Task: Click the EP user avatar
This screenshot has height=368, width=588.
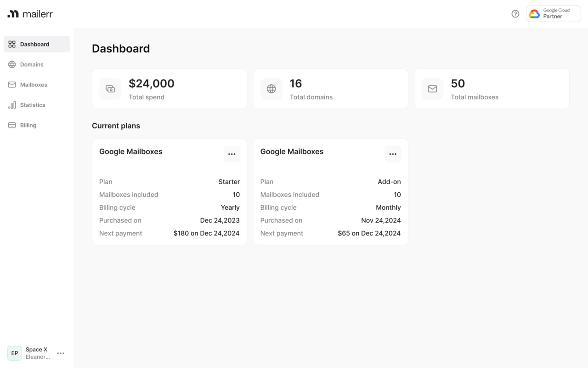Action: [15, 353]
